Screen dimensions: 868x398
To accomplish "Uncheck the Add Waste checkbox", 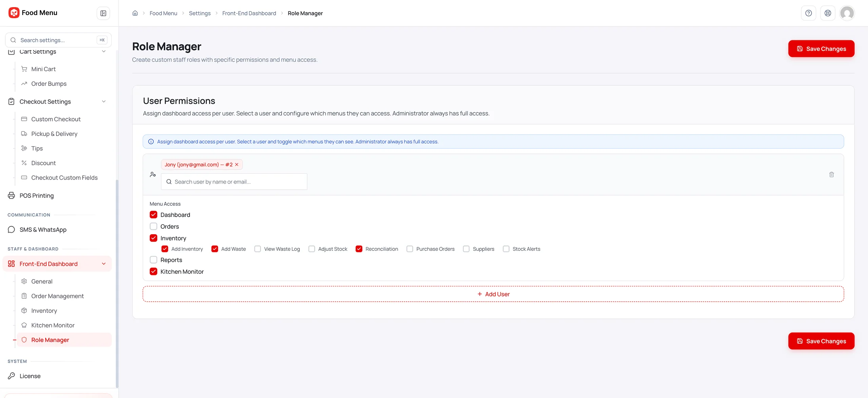I will tap(215, 249).
